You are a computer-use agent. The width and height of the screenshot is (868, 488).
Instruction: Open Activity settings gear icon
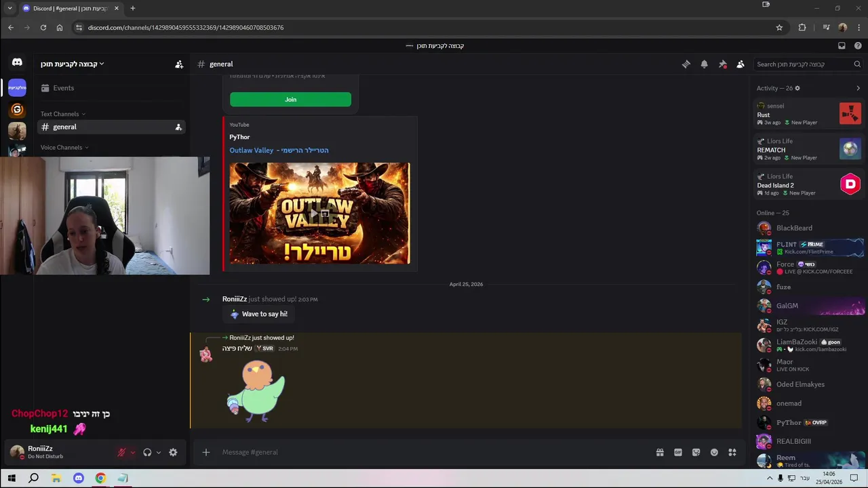coord(797,88)
